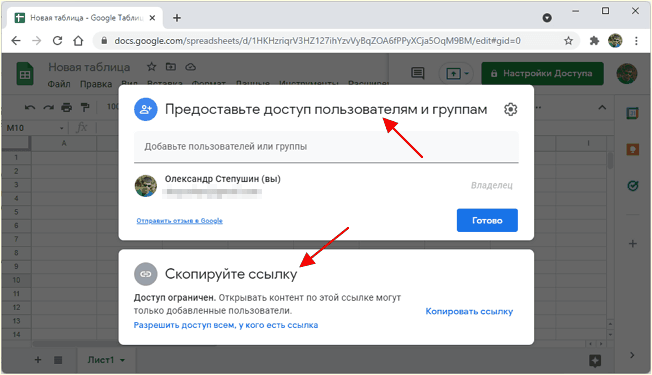Open a new browser tab

click(x=177, y=18)
